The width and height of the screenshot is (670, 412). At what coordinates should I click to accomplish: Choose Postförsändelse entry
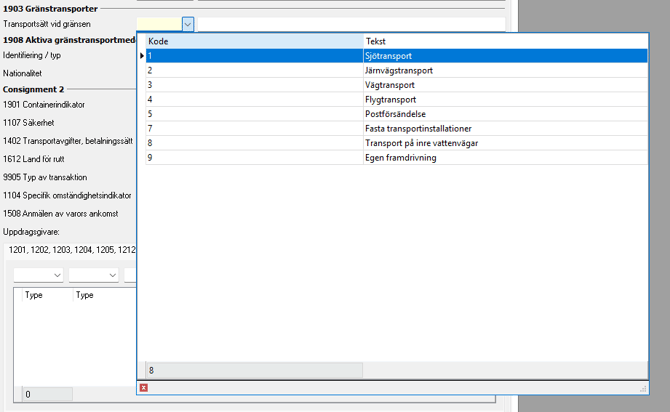[395, 114]
